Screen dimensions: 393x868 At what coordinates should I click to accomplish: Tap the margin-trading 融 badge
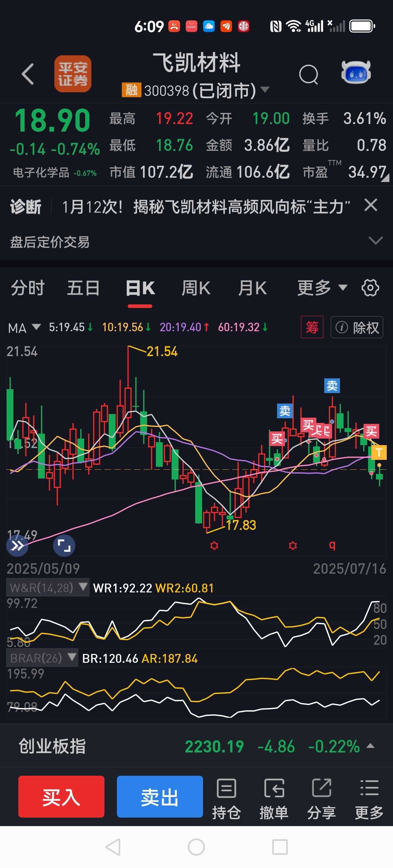coord(131,90)
